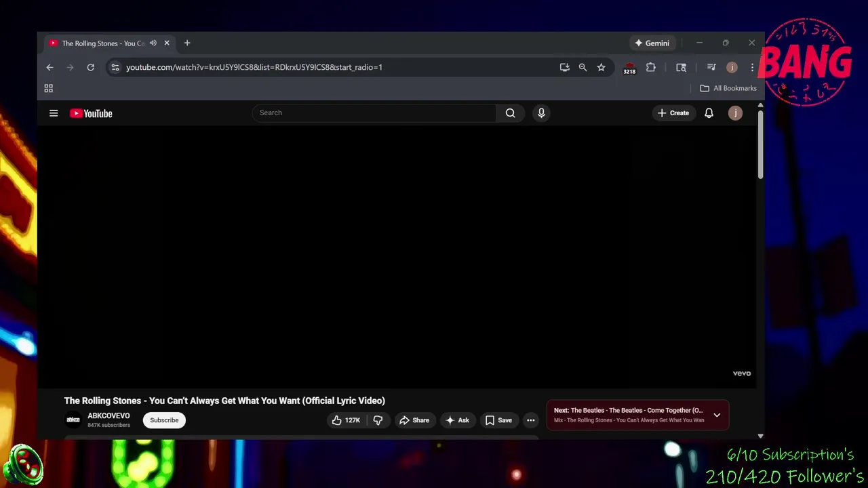This screenshot has width=868, height=488.
Task: Open Google Lens search icon in toolbar
Action: [x=681, y=67]
